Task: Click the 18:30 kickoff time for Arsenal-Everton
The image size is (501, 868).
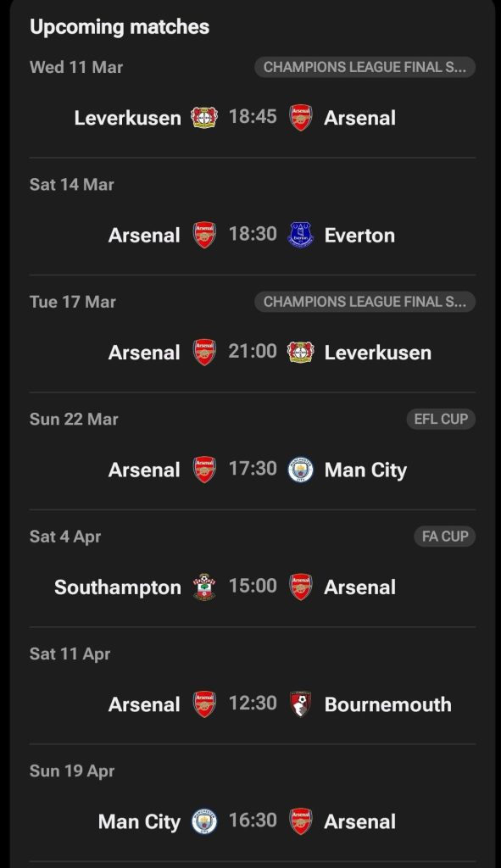Action: pos(253,235)
